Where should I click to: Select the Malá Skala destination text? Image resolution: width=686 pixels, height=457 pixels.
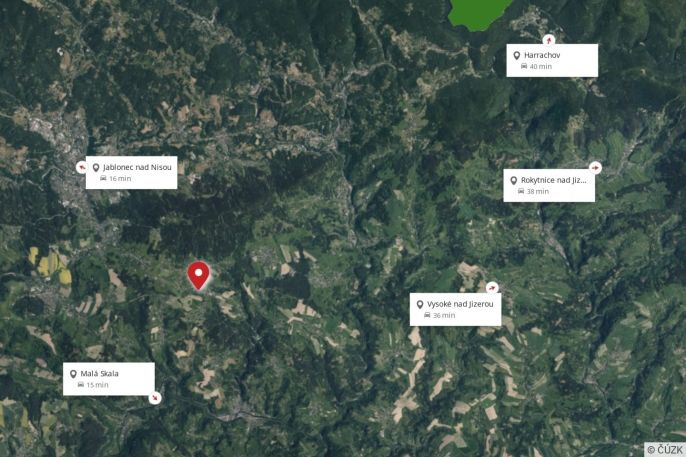pos(99,373)
